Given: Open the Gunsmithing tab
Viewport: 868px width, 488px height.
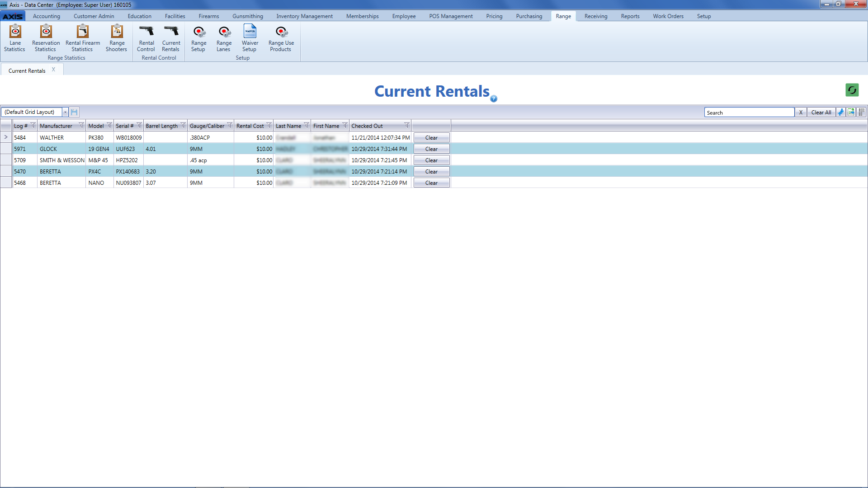Looking at the screenshot, I should tap(247, 16).
